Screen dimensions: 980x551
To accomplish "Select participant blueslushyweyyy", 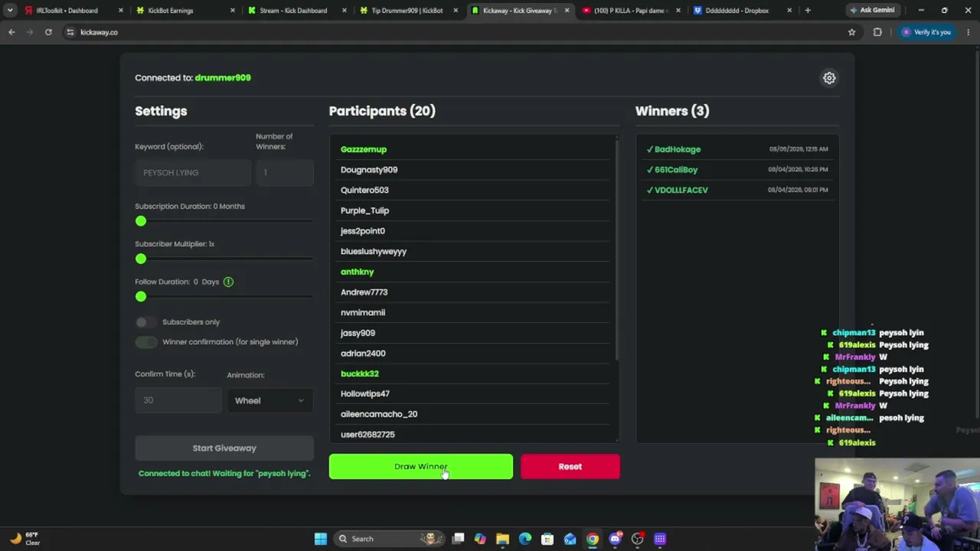I will (x=374, y=251).
